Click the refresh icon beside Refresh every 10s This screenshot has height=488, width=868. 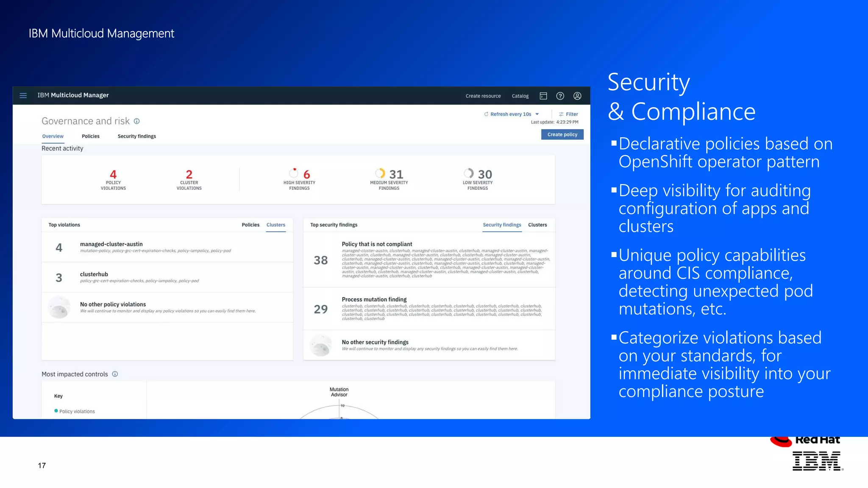pyautogui.click(x=486, y=114)
